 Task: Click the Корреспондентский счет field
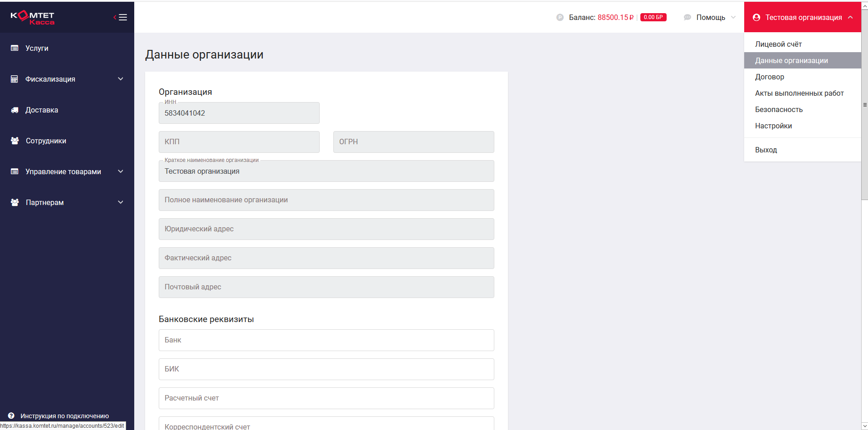click(327, 424)
